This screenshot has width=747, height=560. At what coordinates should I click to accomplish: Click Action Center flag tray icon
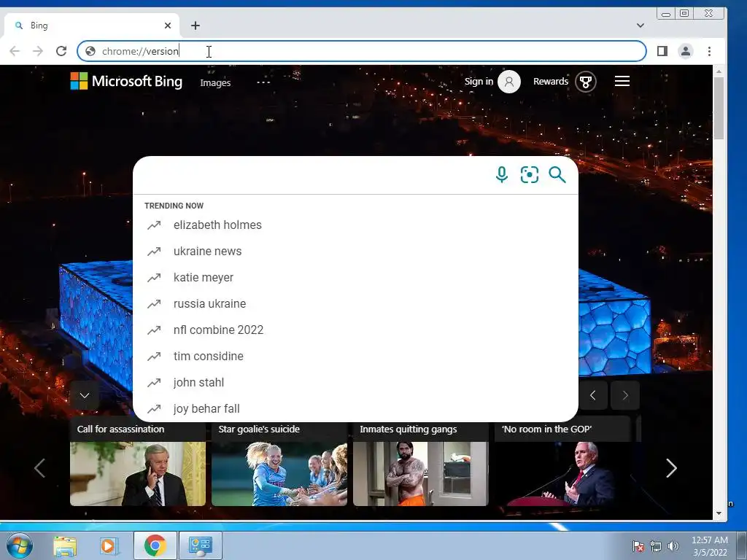pos(638,546)
